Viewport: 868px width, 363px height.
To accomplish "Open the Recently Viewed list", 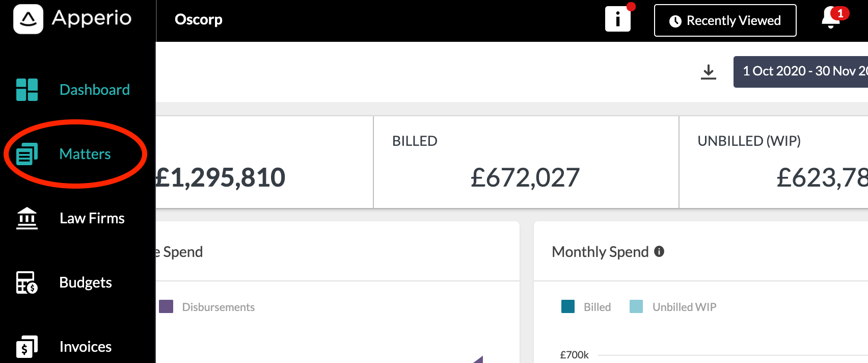I will [x=725, y=20].
